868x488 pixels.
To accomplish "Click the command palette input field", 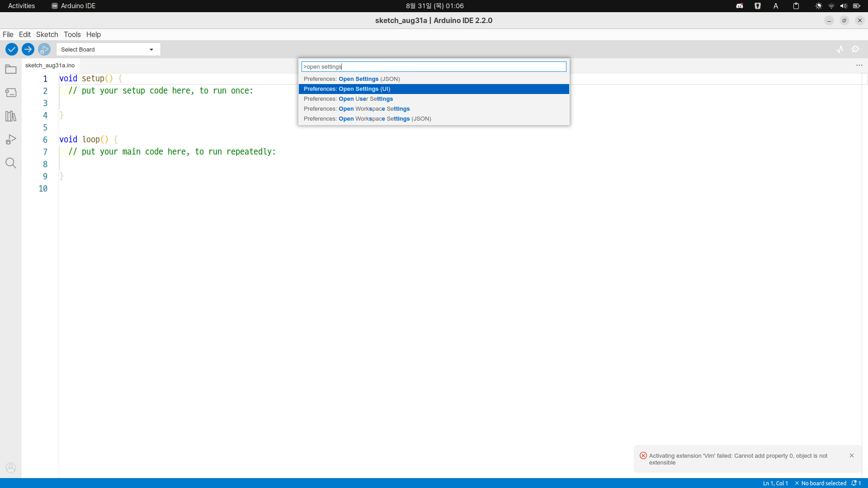I will 433,67.
